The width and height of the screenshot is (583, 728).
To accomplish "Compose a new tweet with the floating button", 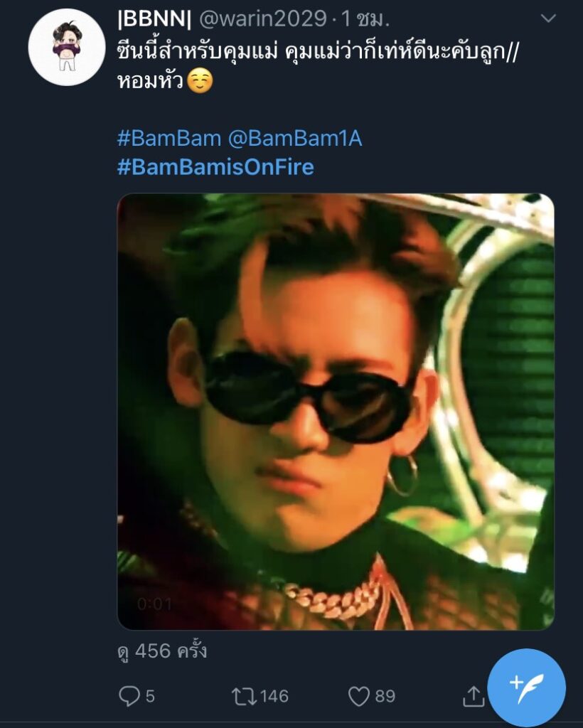I will click(x=527, y=687).
